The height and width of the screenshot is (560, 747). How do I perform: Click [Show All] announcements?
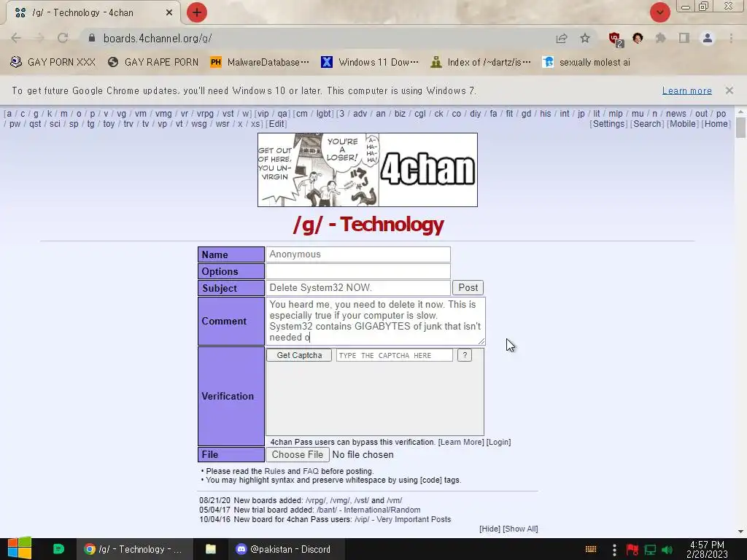click(520, 529)
